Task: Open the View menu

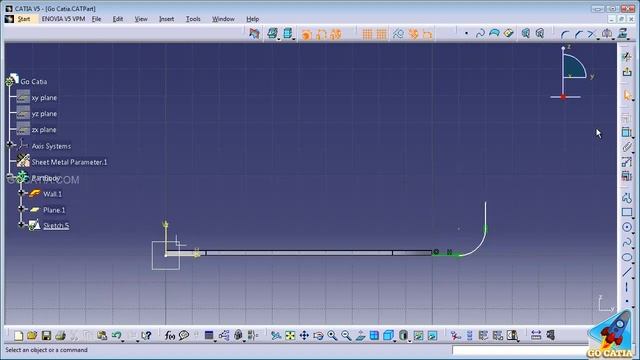Action: click(141, 19)
